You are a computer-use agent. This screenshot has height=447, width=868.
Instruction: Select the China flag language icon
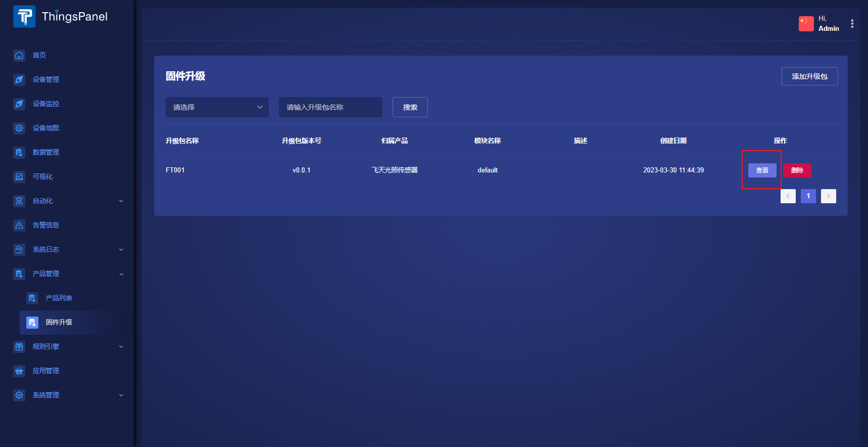pos(806,23)
